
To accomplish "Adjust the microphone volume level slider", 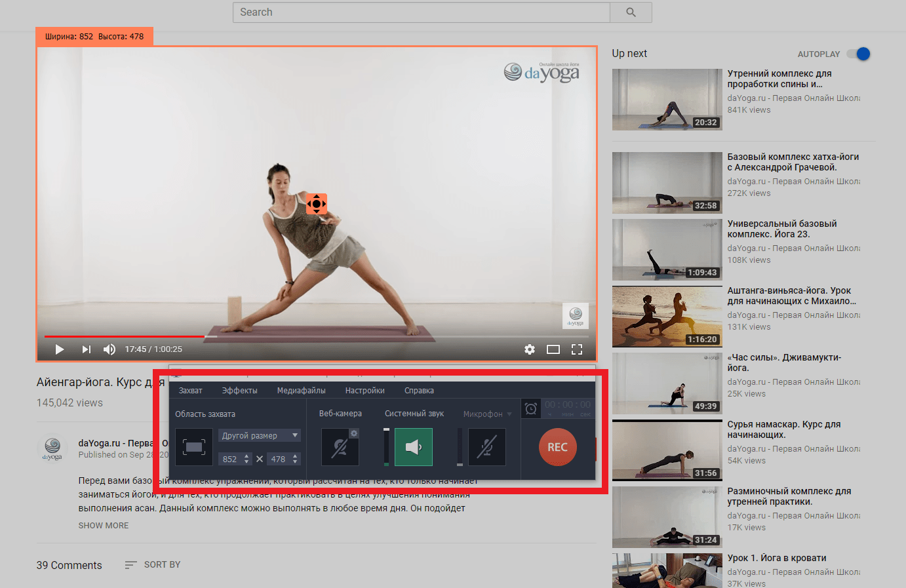I will [x=460, y=447].
